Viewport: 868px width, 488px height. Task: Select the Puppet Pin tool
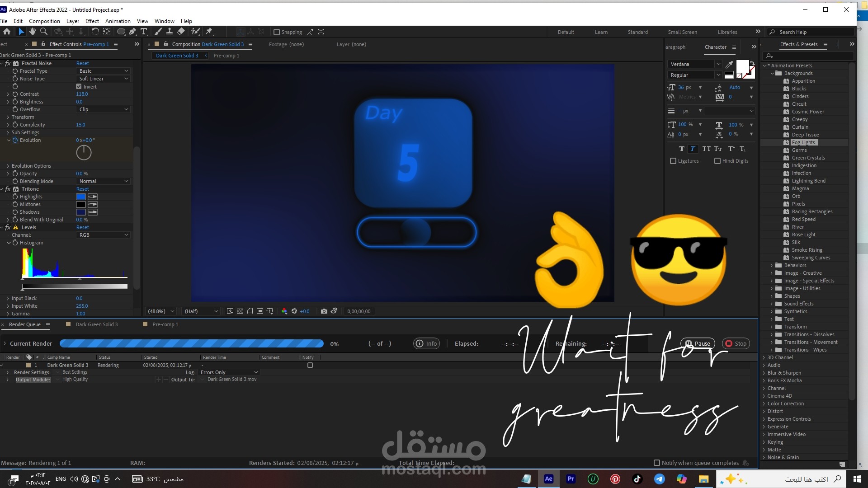click(209, 32)
